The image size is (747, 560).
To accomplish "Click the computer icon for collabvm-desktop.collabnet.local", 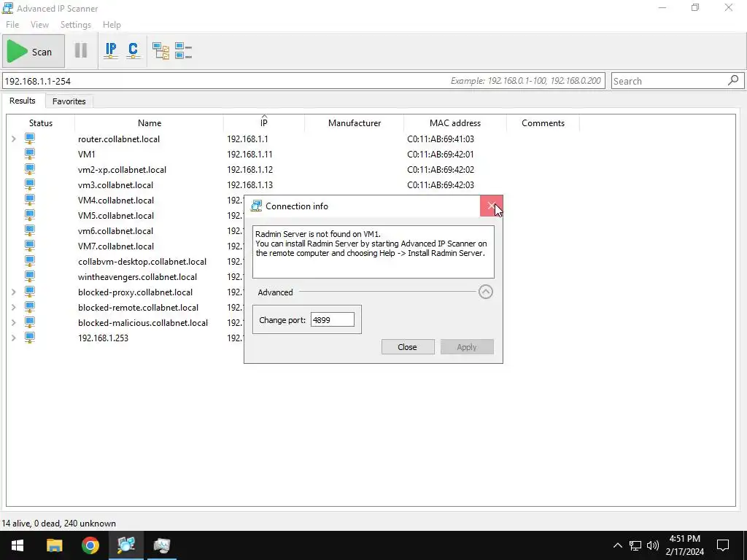I will 29,261.
